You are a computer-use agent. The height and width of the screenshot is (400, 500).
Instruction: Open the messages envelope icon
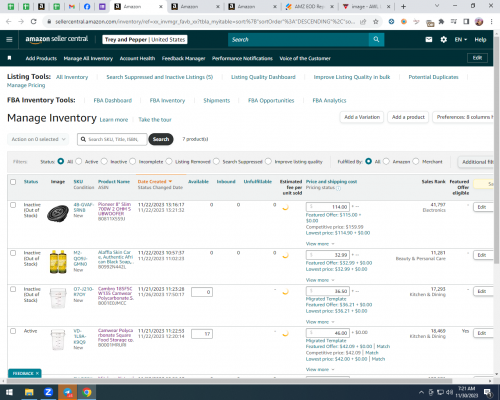[429, 39]
